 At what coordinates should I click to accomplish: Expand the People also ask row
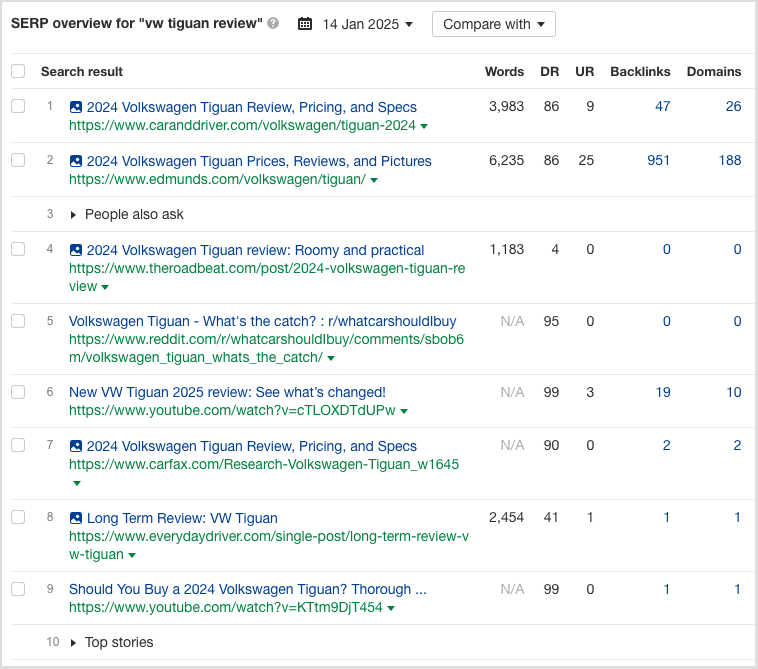73,215
